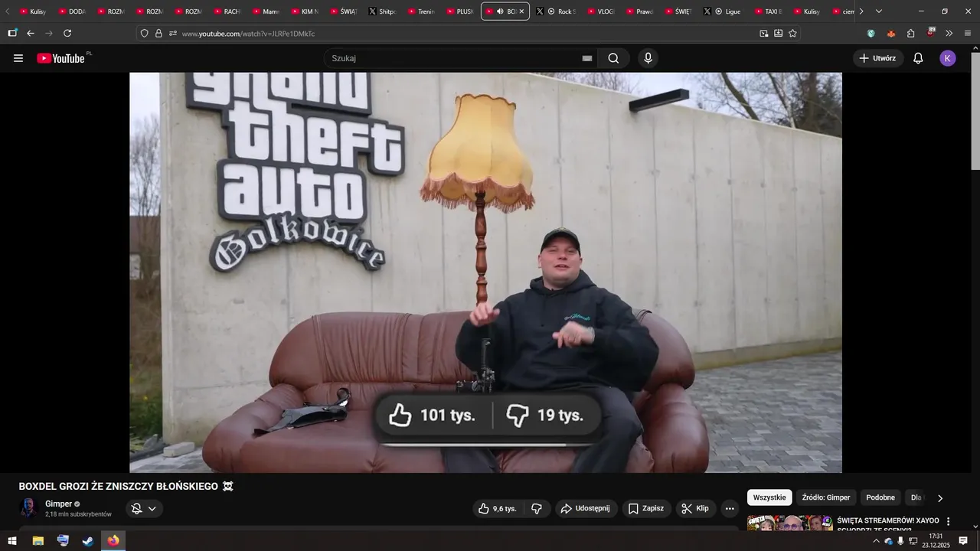Open the Gimper channel name link
980x551 pixels.
click(58, 504)
